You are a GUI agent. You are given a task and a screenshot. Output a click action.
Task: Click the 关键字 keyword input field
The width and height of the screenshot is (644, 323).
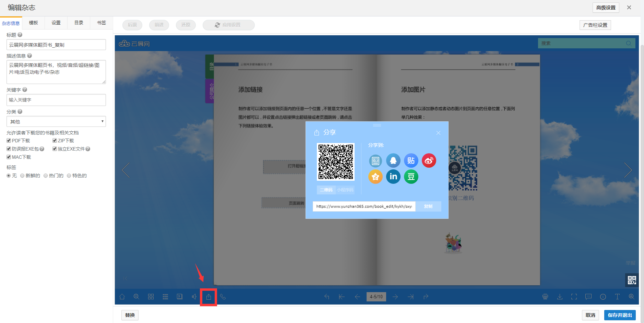click(56, 100)
